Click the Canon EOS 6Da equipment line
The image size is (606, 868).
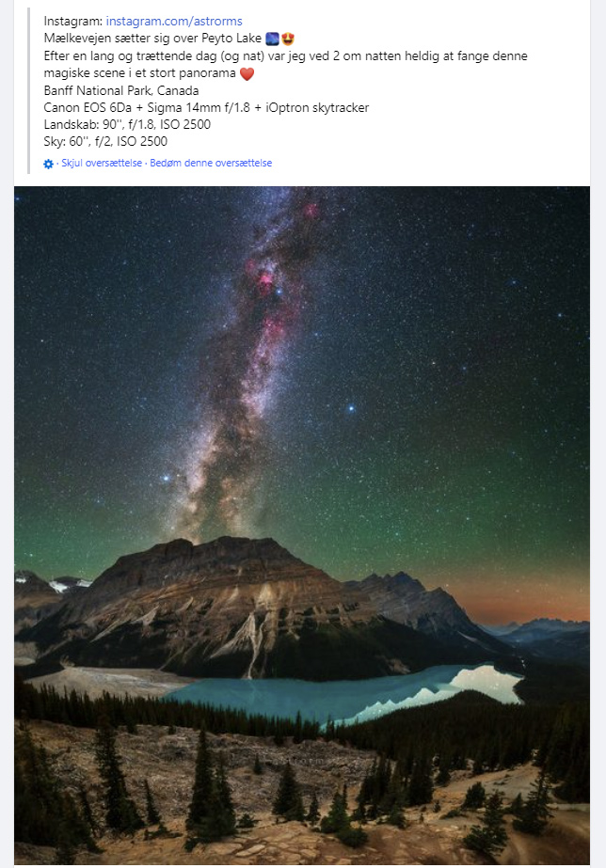click(206, 107)
